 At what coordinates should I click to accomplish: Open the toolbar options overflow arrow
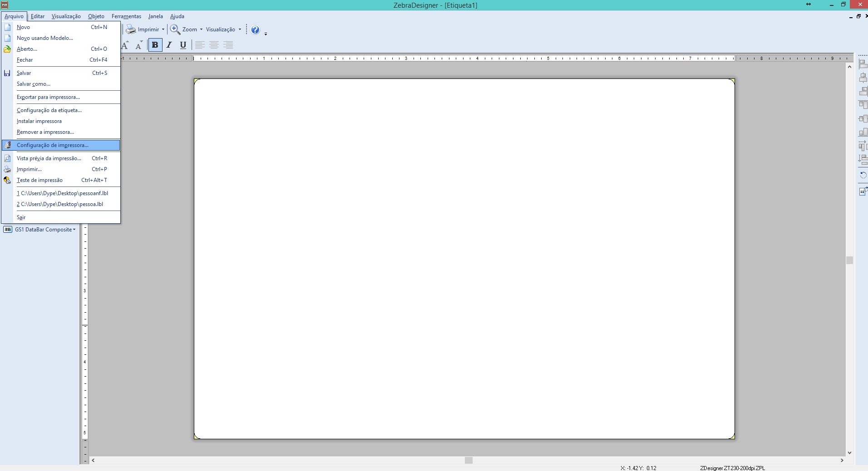coord(266,34)
